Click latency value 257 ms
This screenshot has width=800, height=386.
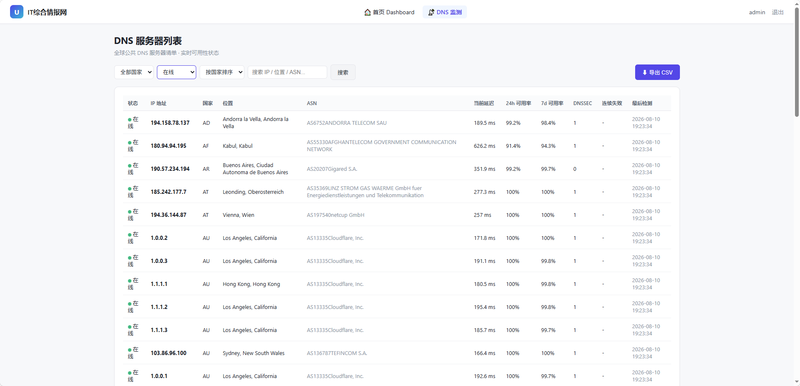(482, 215)
